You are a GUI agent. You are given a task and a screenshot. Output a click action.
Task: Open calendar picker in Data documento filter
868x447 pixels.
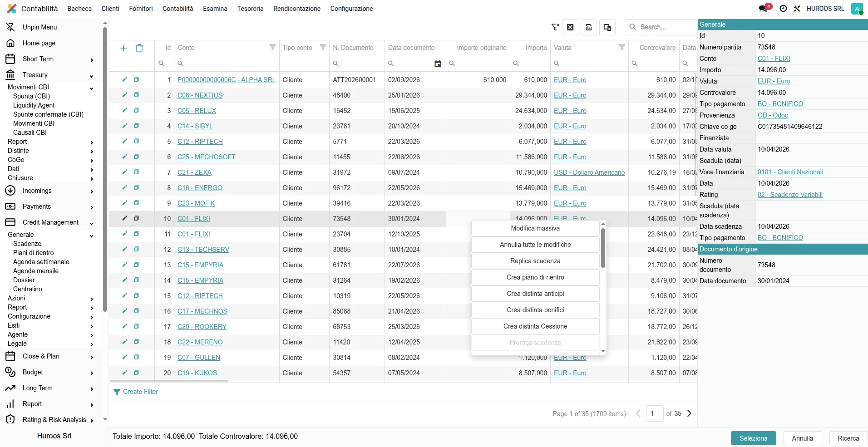tap(438, 64)
